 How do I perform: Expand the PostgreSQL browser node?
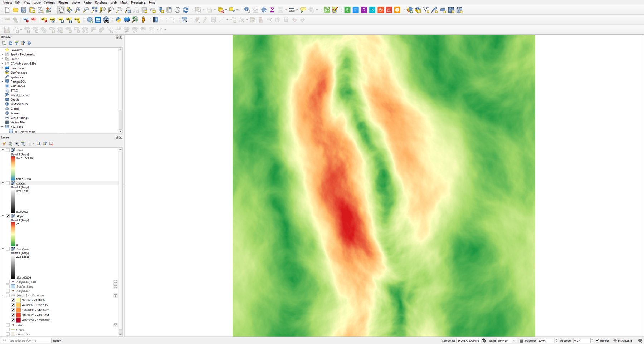[x=3, y=82]
